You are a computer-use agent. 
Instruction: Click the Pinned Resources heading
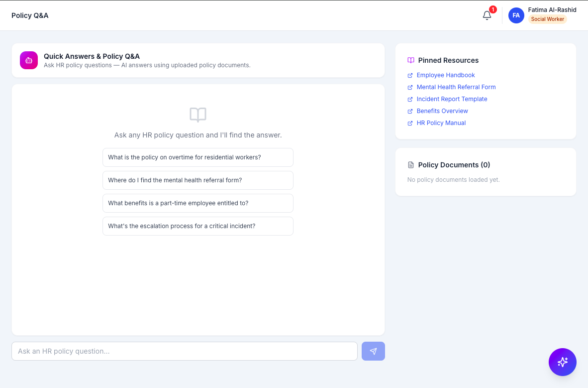(x=448, y=60)
